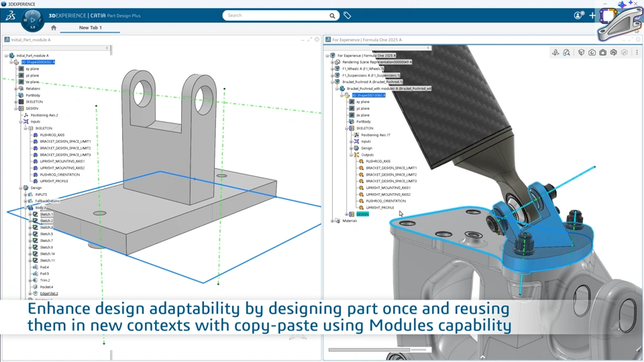Click the plus add icon in top bar

(592, 15)
